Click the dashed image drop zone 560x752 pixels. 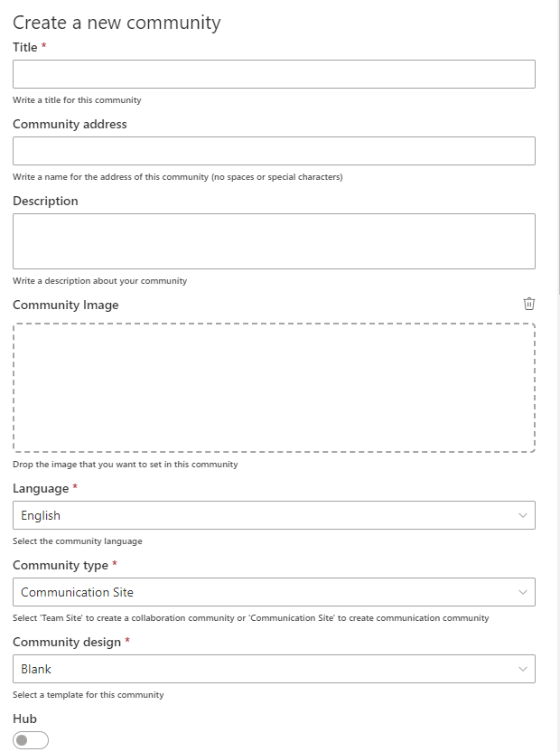(274, 388)
